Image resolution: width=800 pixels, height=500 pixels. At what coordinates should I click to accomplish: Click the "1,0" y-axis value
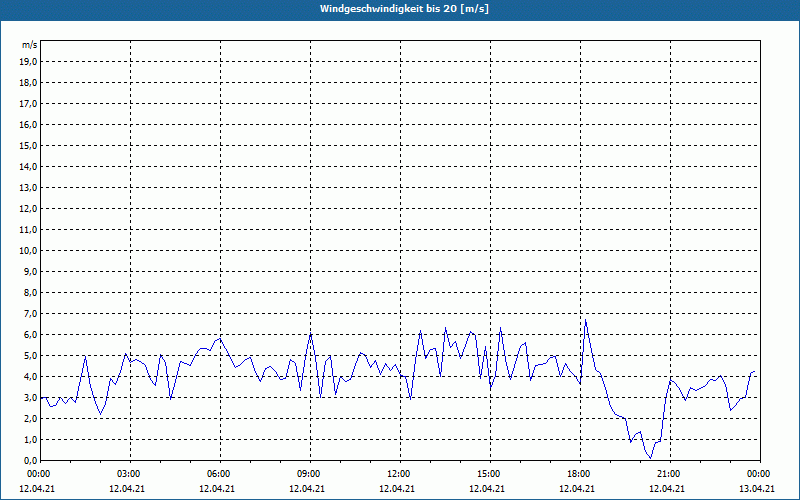pos(30,439)
